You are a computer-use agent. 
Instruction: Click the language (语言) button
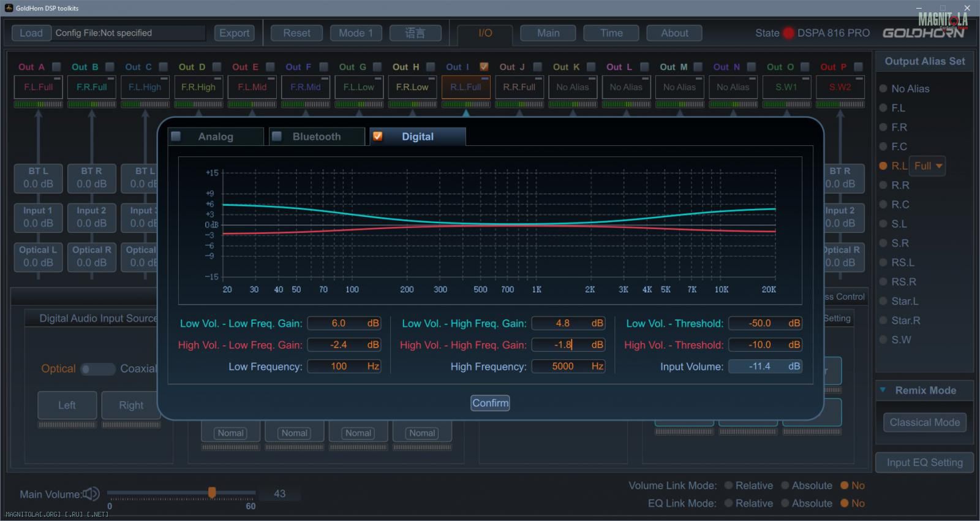pyautogui.click(x=415, y=33)
